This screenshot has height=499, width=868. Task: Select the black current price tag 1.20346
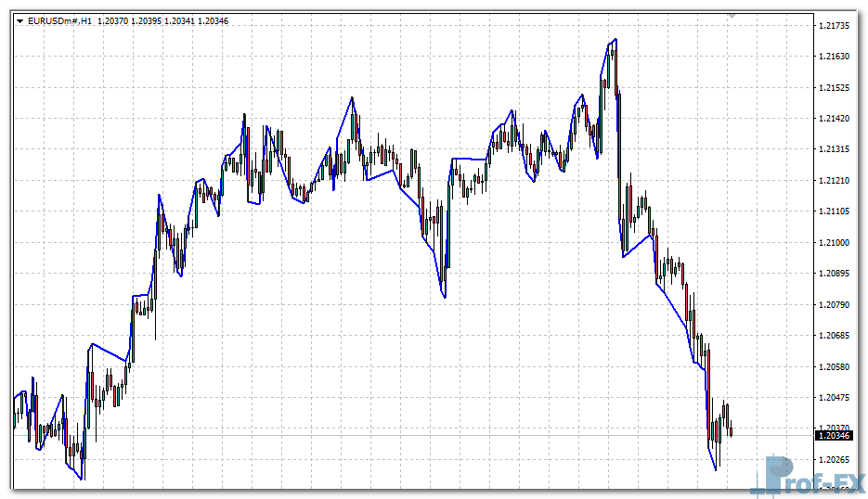tap(834, 434)
